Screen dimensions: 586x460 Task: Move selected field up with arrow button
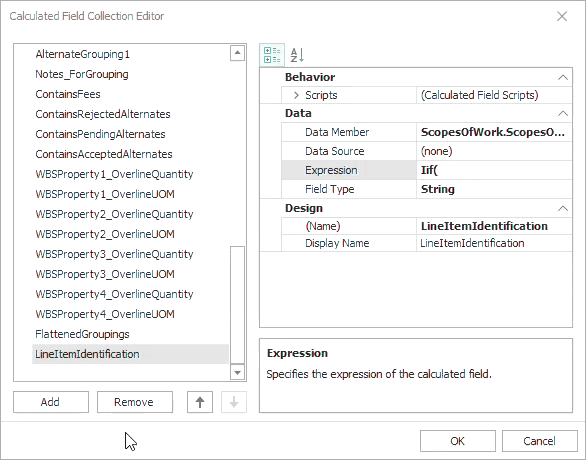[200, 402]
